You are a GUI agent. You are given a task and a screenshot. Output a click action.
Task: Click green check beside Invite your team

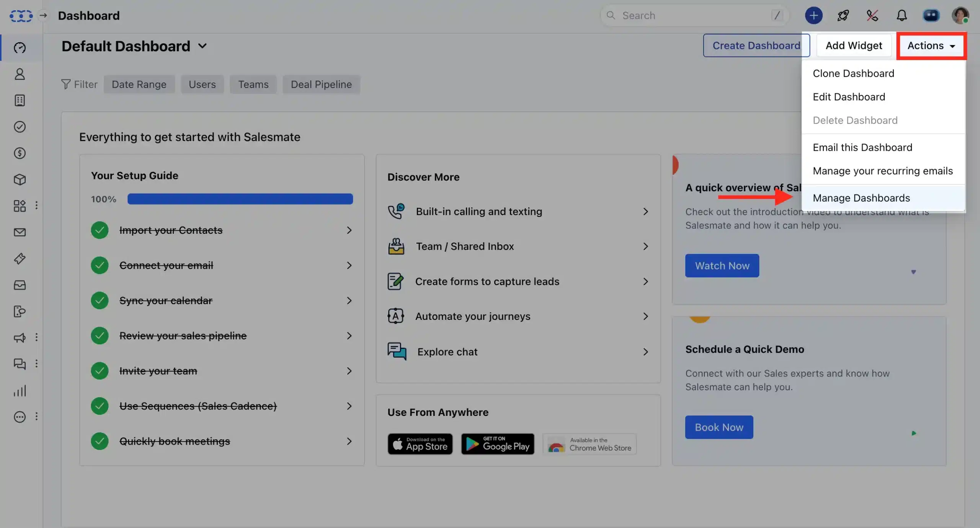100,371
